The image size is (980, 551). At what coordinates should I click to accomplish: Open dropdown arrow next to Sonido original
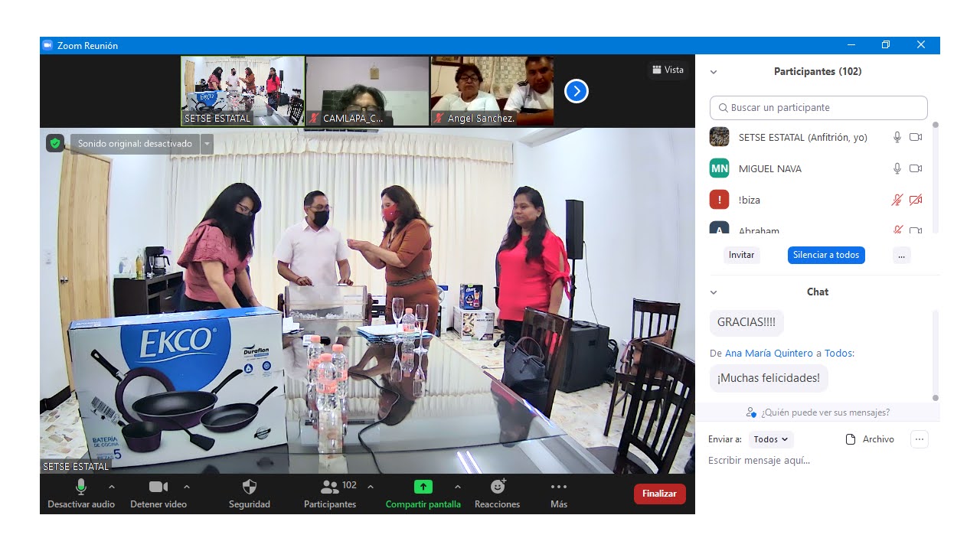tap(207, 143)
